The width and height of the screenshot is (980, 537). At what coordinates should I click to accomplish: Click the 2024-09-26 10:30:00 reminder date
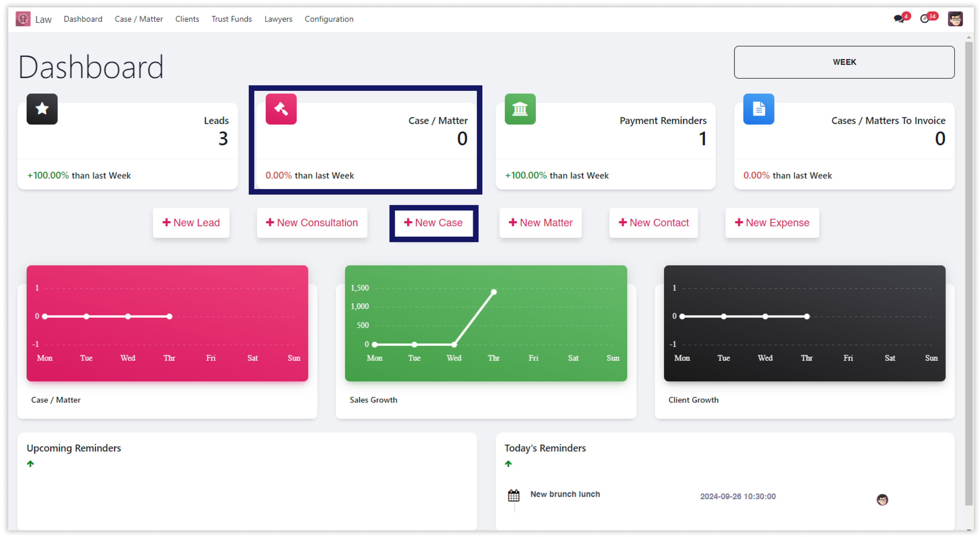[737, 496]
